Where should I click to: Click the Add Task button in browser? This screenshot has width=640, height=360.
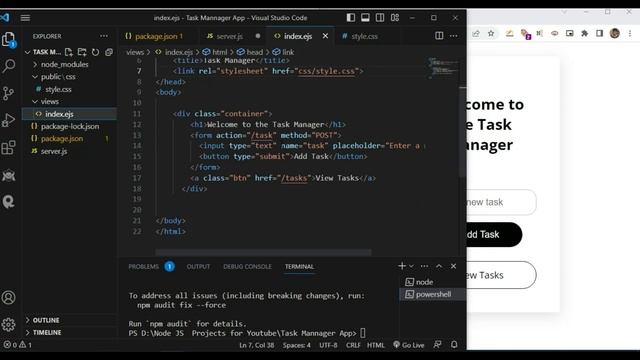[494, 235]
